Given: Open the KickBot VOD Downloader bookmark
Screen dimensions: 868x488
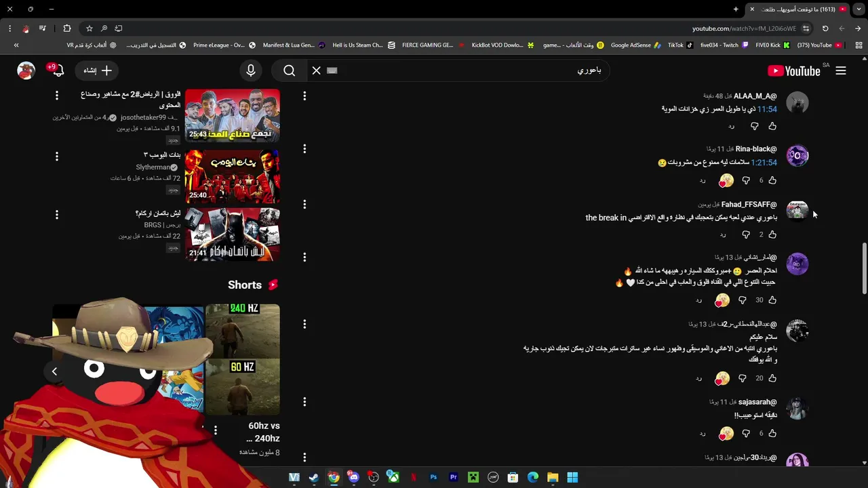Looking at the screenshot, I should tap(502, 45).
